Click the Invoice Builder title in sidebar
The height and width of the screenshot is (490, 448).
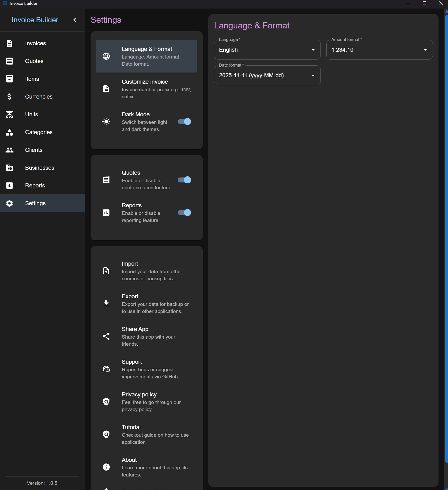[x=35, y=20]
